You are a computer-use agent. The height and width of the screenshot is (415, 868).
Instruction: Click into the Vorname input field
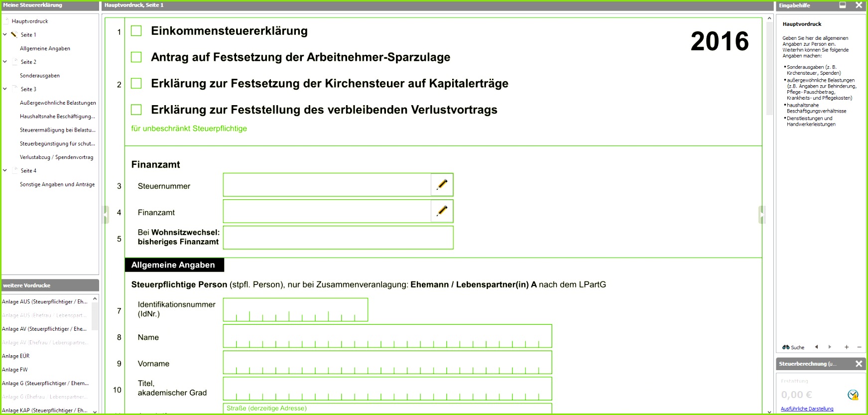click(x=387, y=362)
